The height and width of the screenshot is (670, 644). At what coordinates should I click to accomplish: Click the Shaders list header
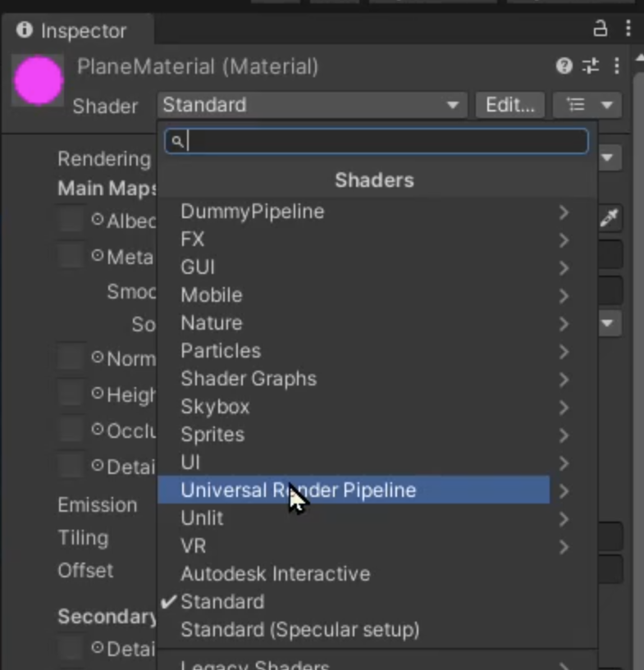click(x=374, y=180)
